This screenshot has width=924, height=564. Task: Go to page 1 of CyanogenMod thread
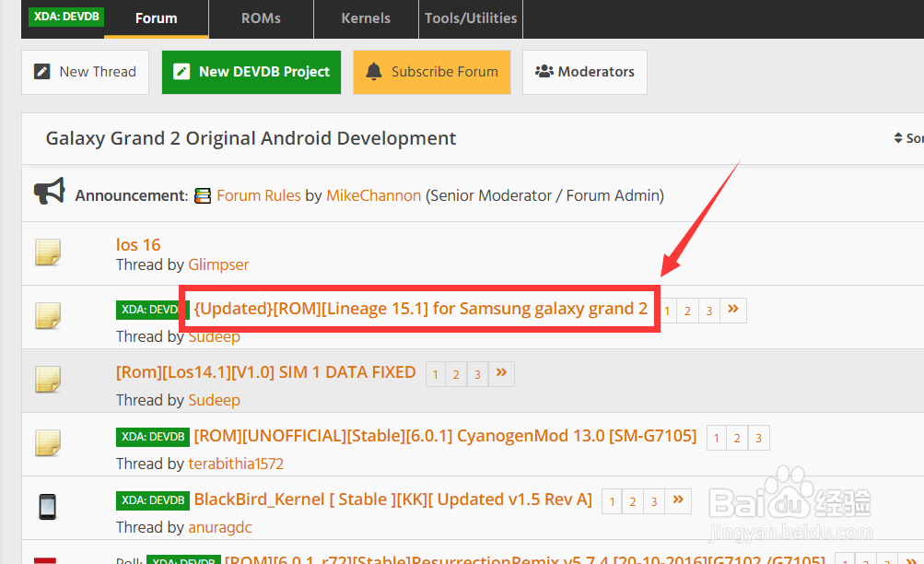[716, 438]
